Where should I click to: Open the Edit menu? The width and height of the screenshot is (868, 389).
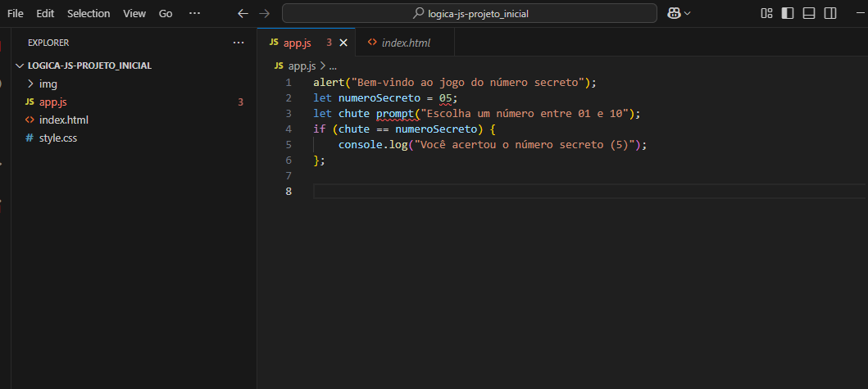click(x=45, y=13)
